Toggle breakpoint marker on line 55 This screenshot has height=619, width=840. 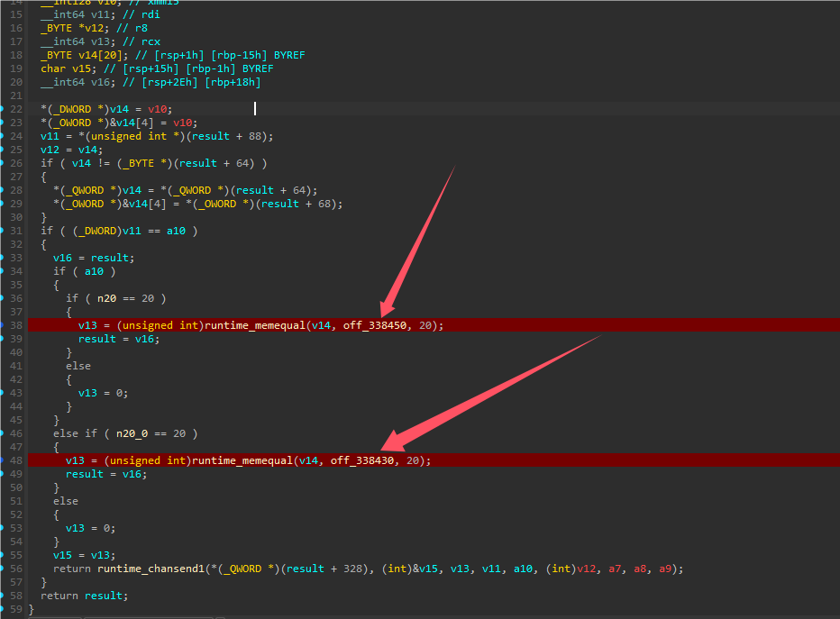3,555
